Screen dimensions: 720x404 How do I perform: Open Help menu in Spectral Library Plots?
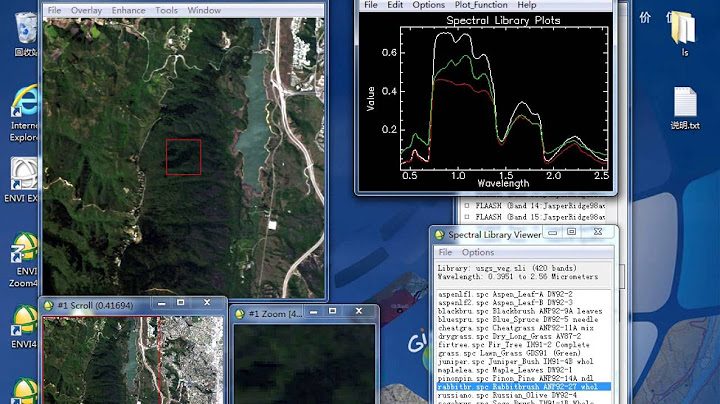(527, 5)
